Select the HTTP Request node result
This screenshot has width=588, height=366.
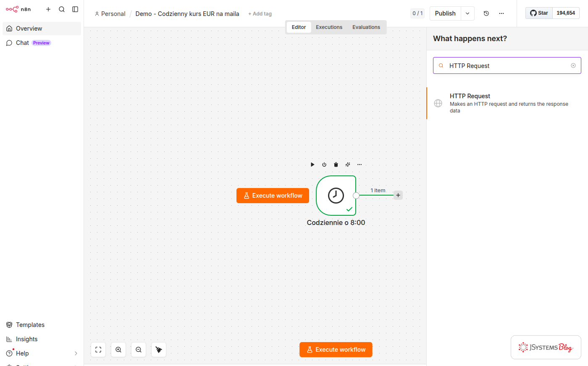click(x=507, y=103)
